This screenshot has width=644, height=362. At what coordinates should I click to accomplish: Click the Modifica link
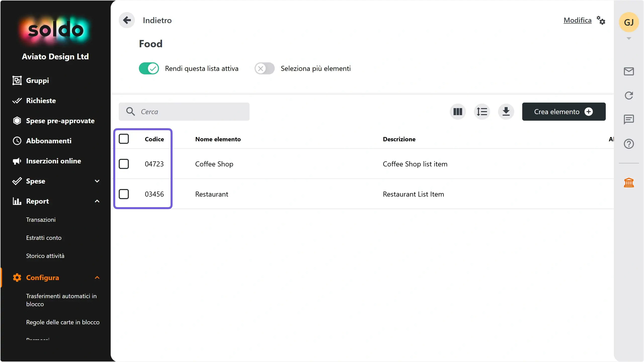click(x=578, y=20)
